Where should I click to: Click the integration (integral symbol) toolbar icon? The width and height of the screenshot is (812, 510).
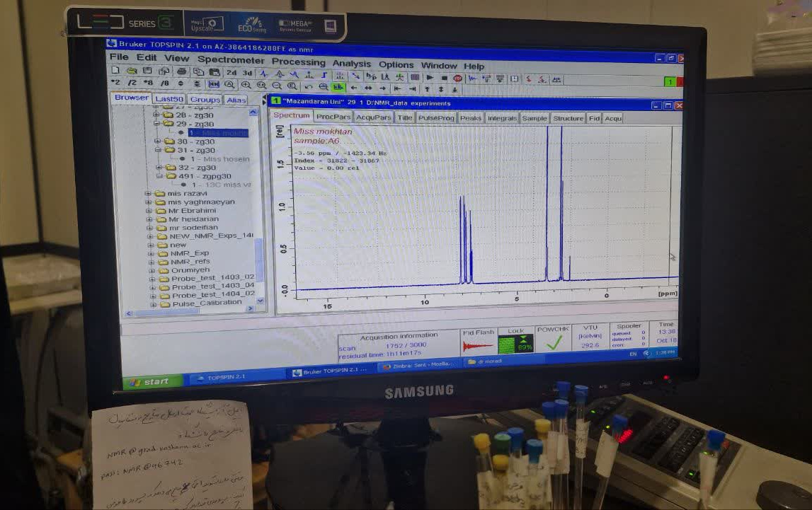tap(324, 74)
